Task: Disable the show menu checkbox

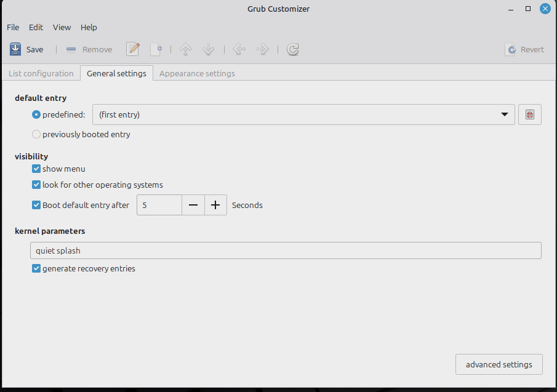Action: pyautogui.click(x=36, y=169)
